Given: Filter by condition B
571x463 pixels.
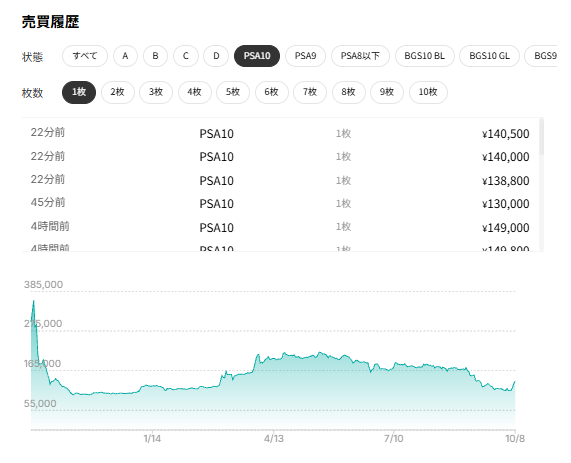Looking at the screenshot, I should 155,56.
